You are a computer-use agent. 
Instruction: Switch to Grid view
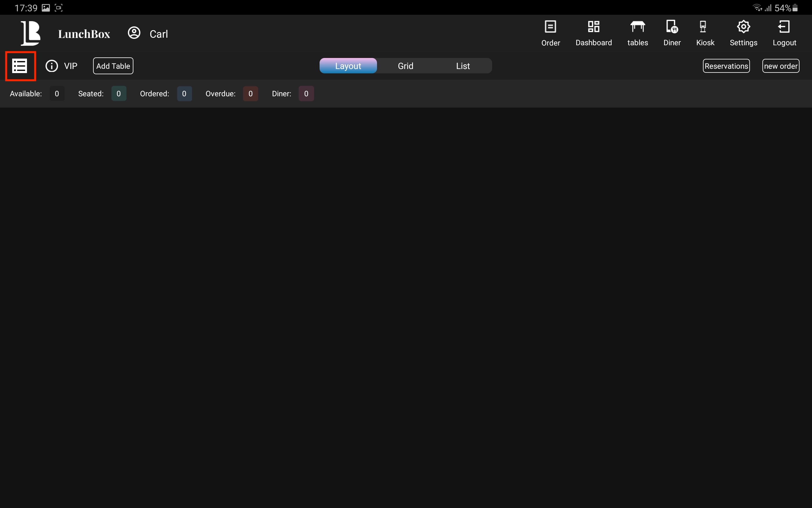pos(405,66)
